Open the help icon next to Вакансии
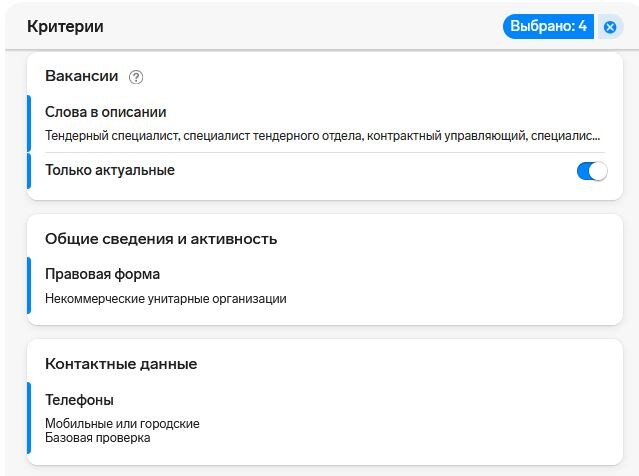The width and height of the screenshot is (639, 476). click(x=137, y=77)
